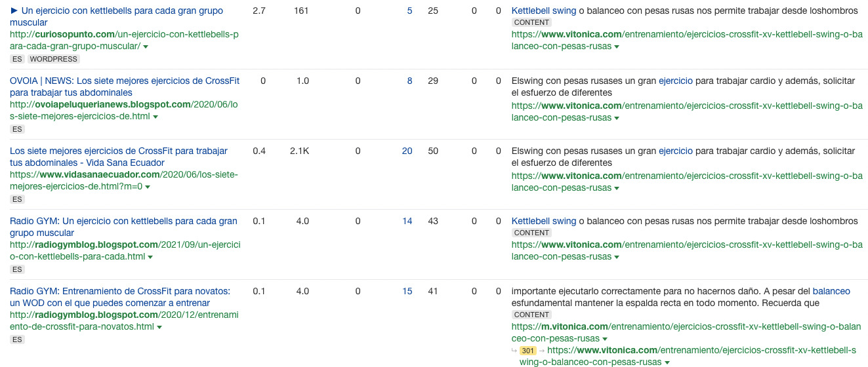Click the yellow 301 redirect badge
Image resolution: width=868 pixels, height=367 pixels.
pos(528,351)
